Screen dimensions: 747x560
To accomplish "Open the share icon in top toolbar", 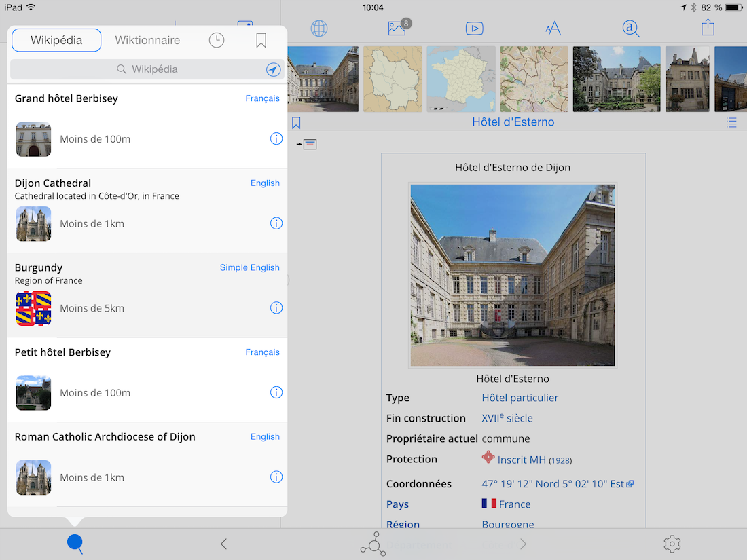I will [708, 27].
